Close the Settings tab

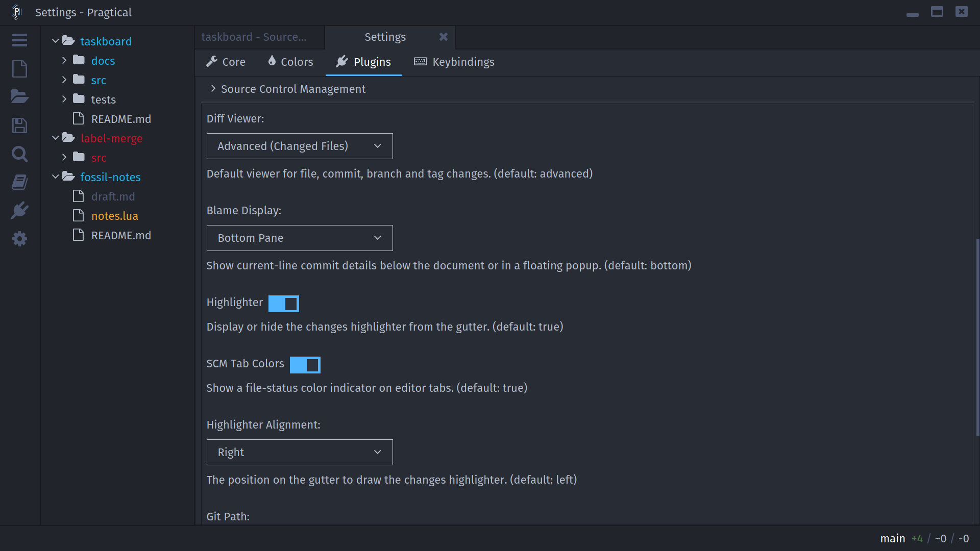click(444, 37)
